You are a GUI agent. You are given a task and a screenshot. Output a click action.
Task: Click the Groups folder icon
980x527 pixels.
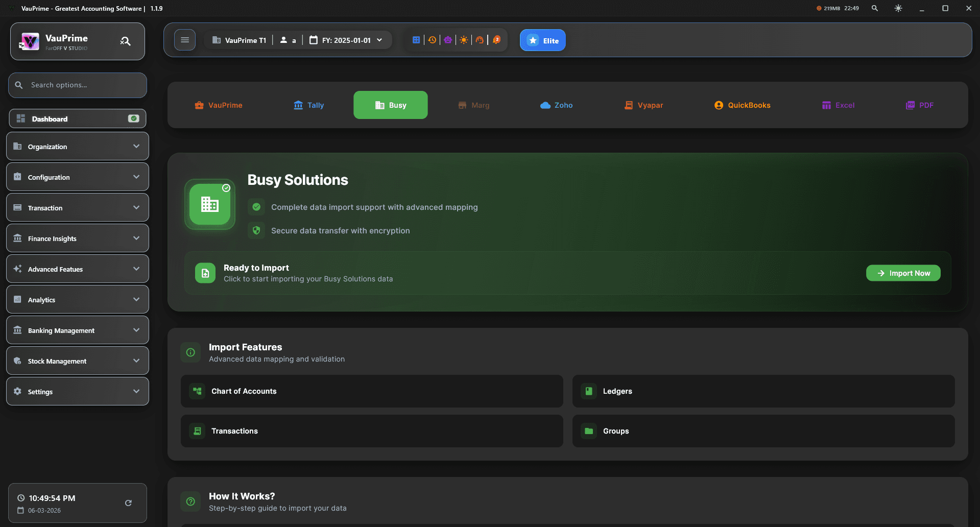[x=589, y=431]
